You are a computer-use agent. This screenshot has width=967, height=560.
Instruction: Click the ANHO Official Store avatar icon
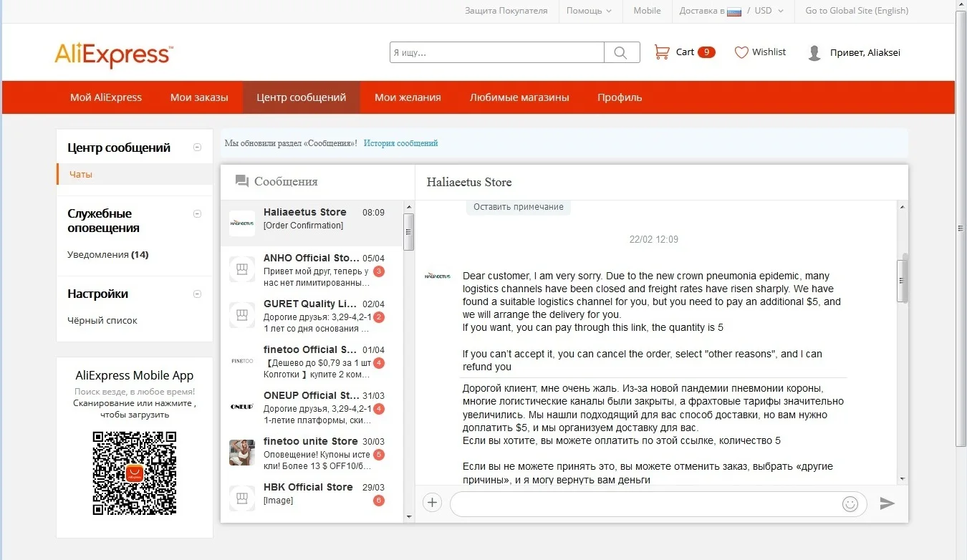coord(242,269)
